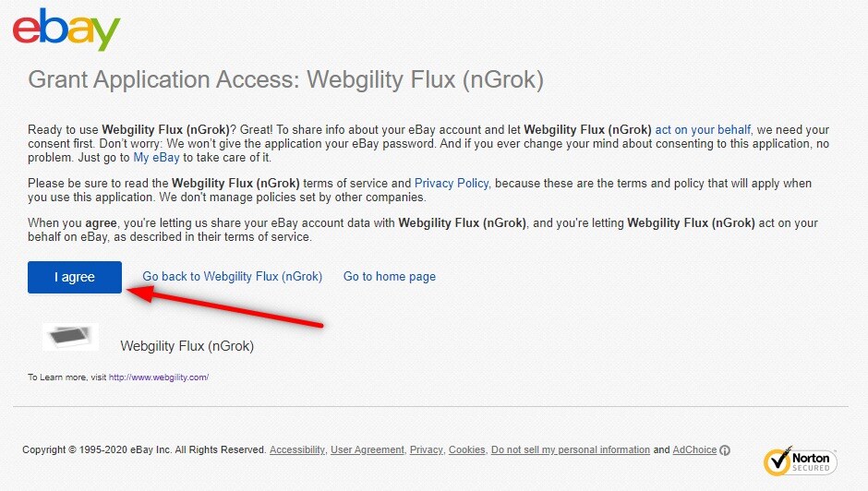
Task: Click the Webgility Flux app thumbnail image
Action: click(x=70, y=337)
